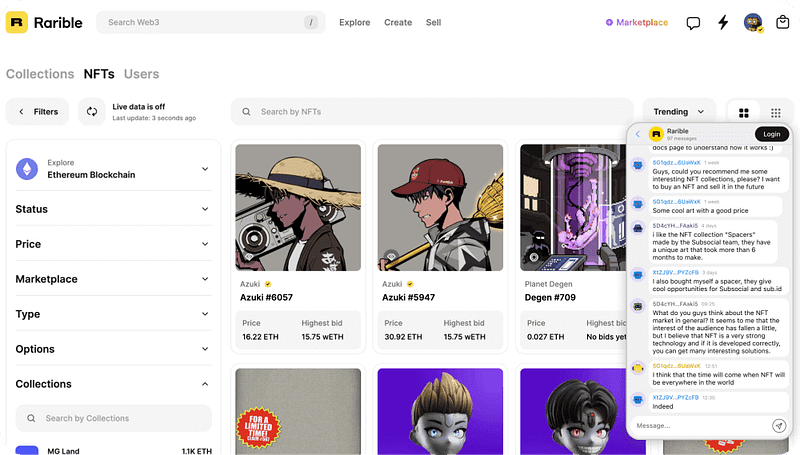Image resolution: width=800 pixels, height=455 pixels.
Task: Click the eye icon on Azuki #5947 image
Action: (x=391, y=256)
